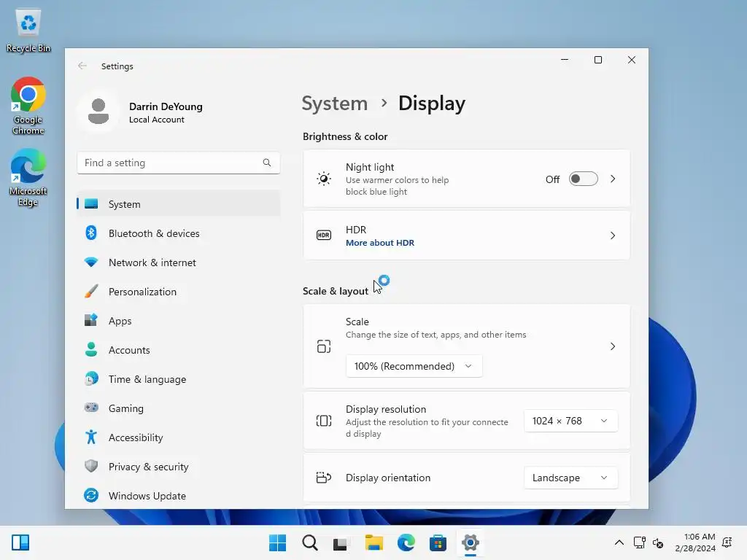Click the Scale icon in Scale row
Image resolution: width=747 pixels, height=560 pixels.
pyautogui.click(x=324, y=346)
